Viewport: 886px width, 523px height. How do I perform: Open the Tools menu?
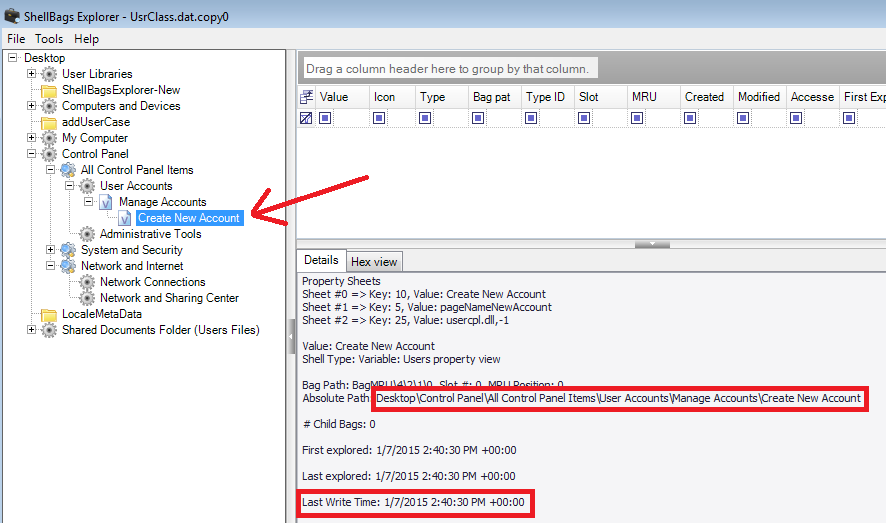click(x=49, y=39)
